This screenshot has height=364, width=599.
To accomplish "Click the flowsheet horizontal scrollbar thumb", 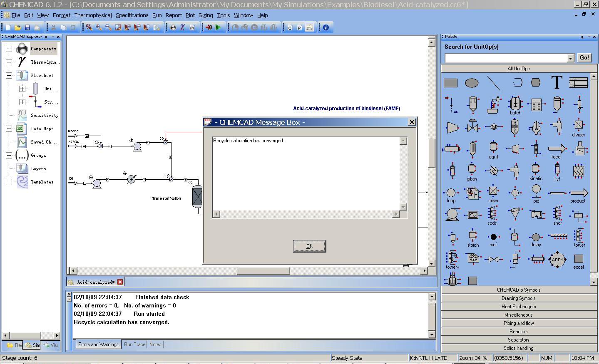I will coord(263,271).
